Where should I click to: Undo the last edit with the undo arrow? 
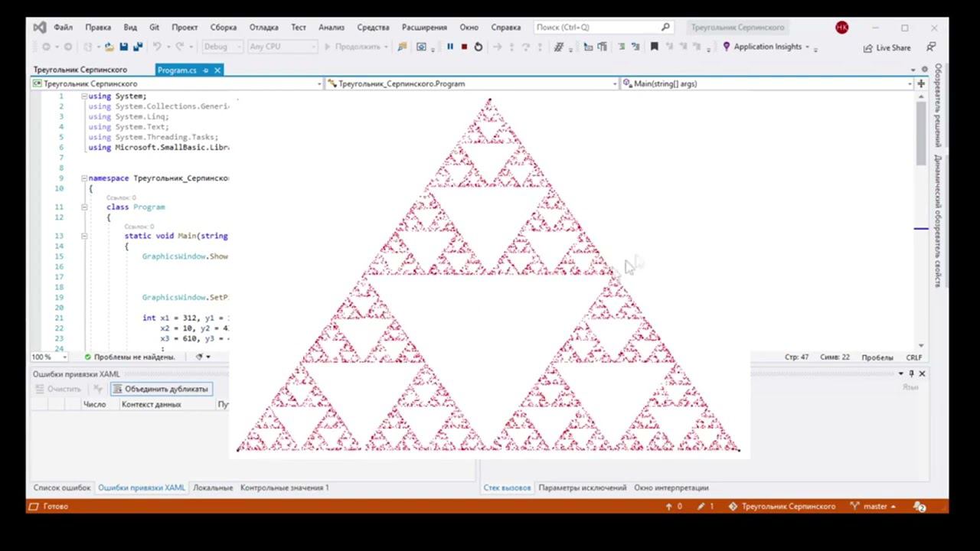157,47
